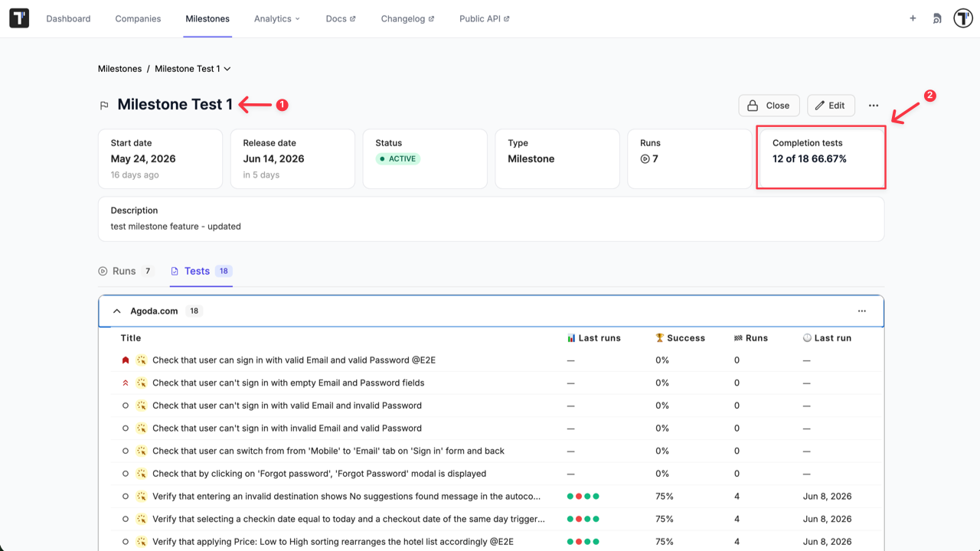
Task: Open 'Forgot password modal is displayed' test title
Action: click(319, 474)
